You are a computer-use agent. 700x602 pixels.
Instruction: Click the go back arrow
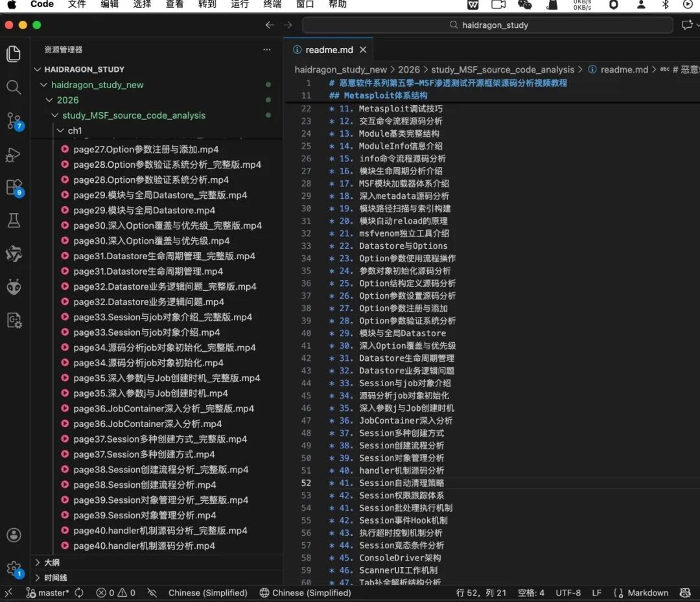coord(269,25)
